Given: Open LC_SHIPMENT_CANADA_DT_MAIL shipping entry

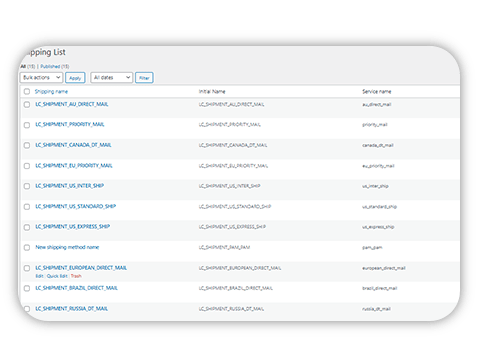Looking at the screenshot, I should [73, 145].
